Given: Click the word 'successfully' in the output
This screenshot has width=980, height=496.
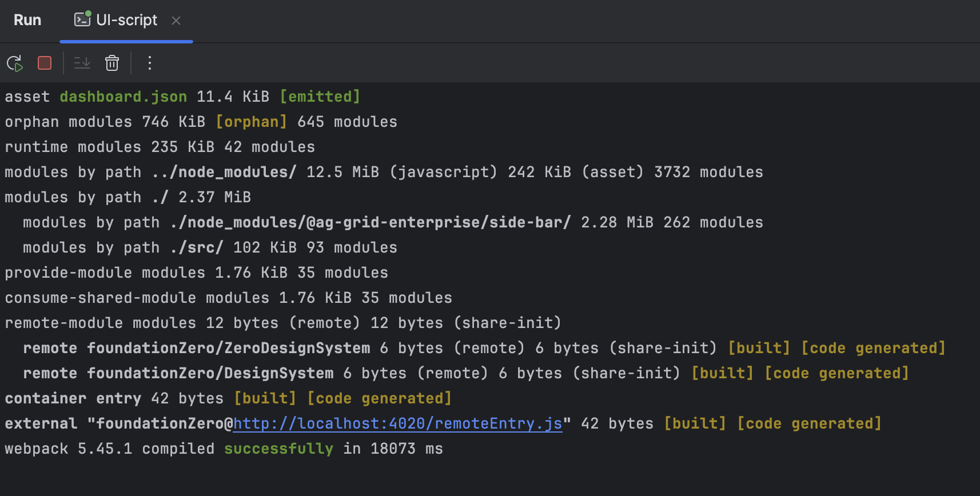Looking at the screenshot, I should 279,449.
